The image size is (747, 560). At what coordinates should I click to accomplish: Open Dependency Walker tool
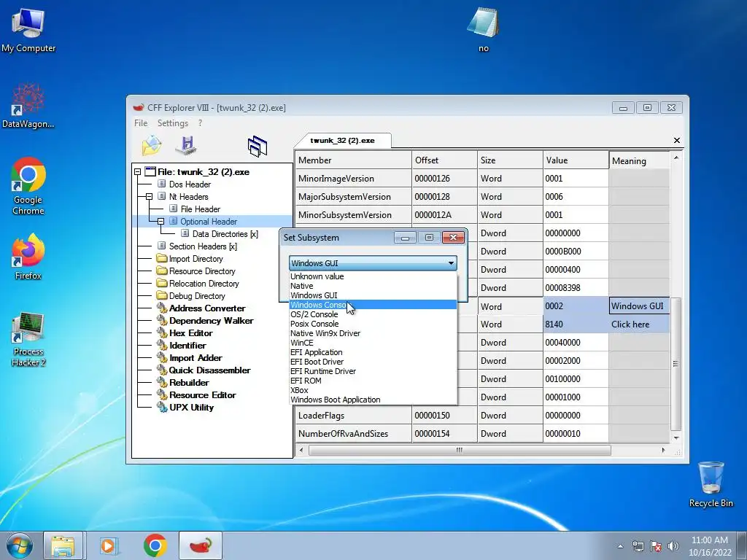[x=211, y=321]
